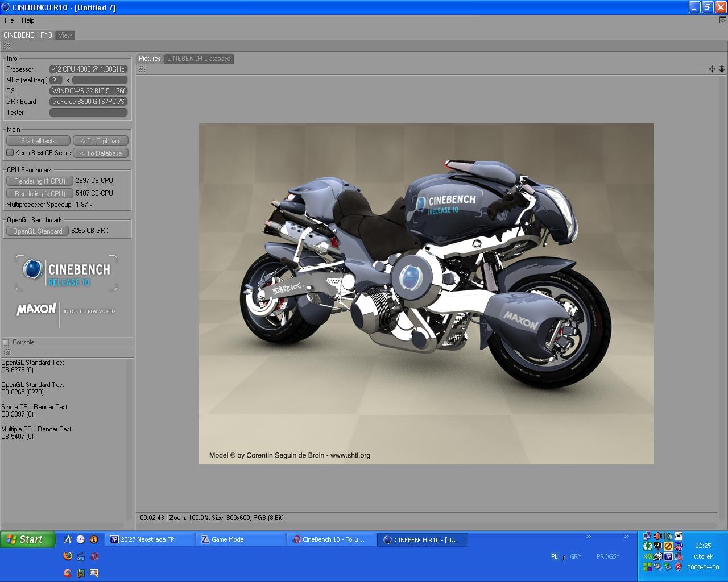Viewport: 728px width, 582px height.
Task: Click the system clock showing 12:25
Action: pyautogui.click(x=703, y=546)
